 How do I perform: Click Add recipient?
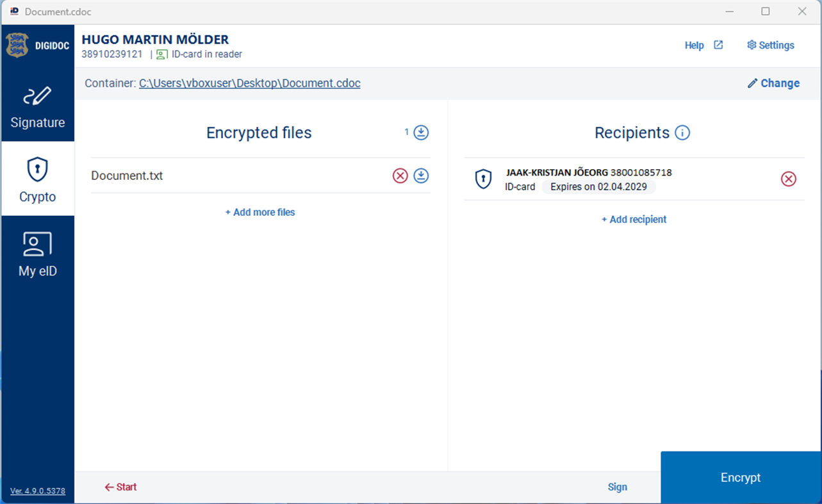tap(634, 219)
